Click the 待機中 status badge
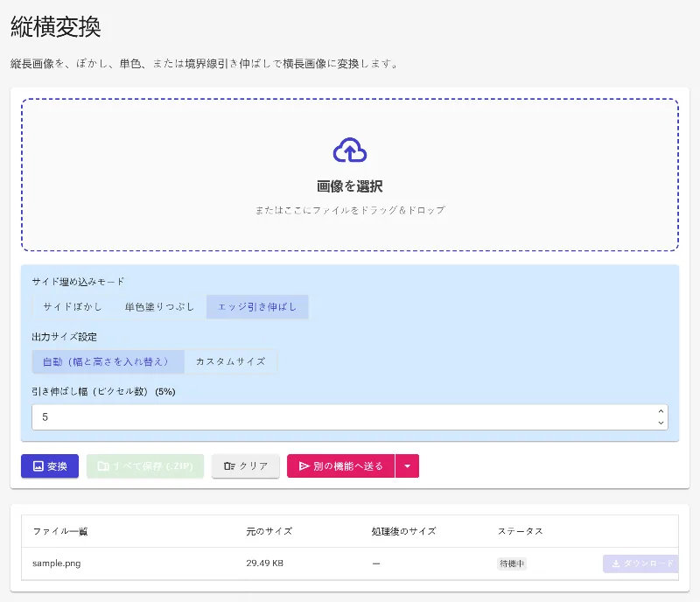Screen dimensions: 700x602 (x=512, y=564)
